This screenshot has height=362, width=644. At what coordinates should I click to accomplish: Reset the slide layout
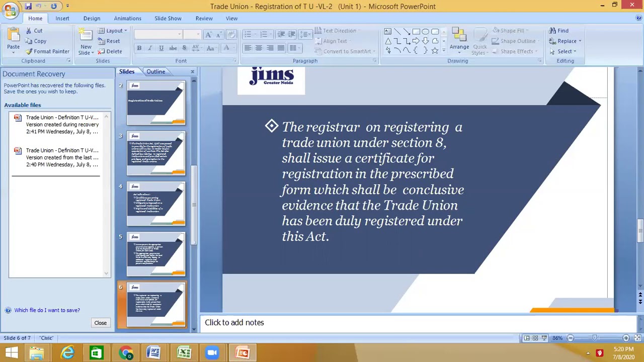click(x=109, y=41)
